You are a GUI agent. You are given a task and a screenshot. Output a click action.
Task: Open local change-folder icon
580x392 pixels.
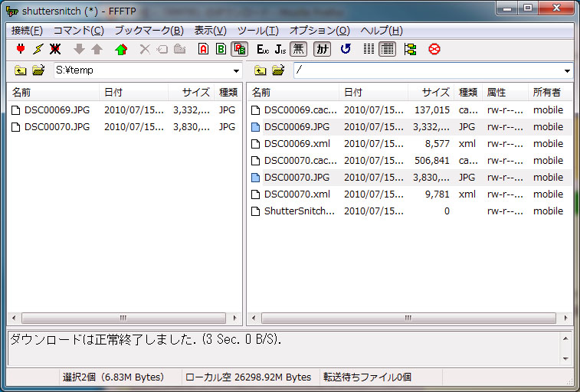pyautogui.click(x=38, y=70)
